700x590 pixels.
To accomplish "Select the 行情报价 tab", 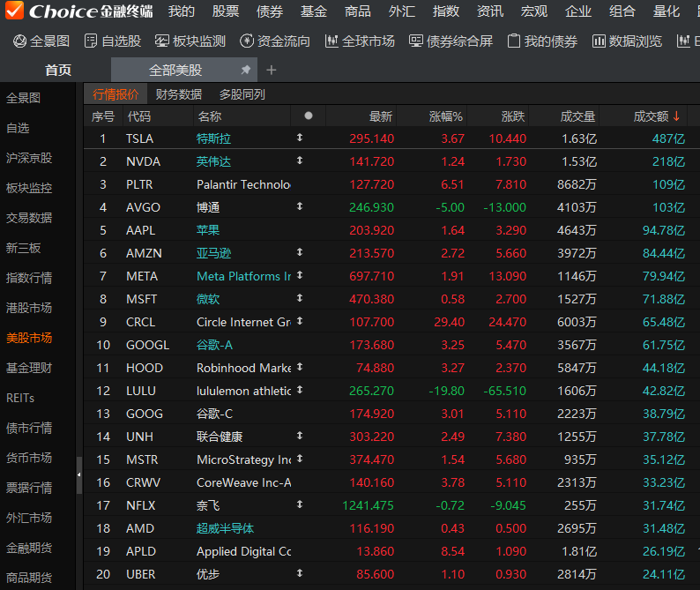I will (x=115, y=94).
